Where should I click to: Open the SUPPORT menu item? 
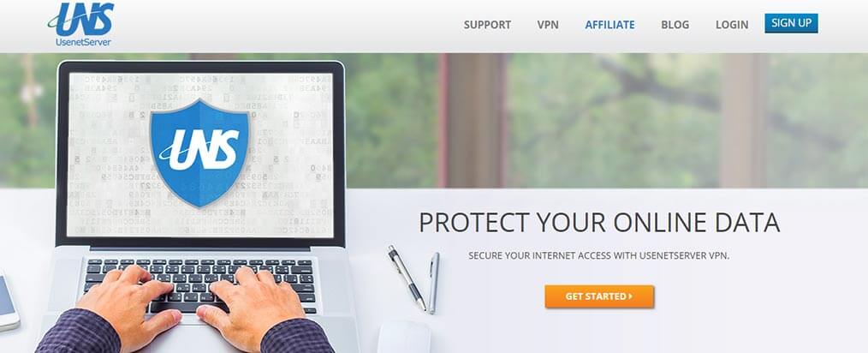click(x=487, y=25)
